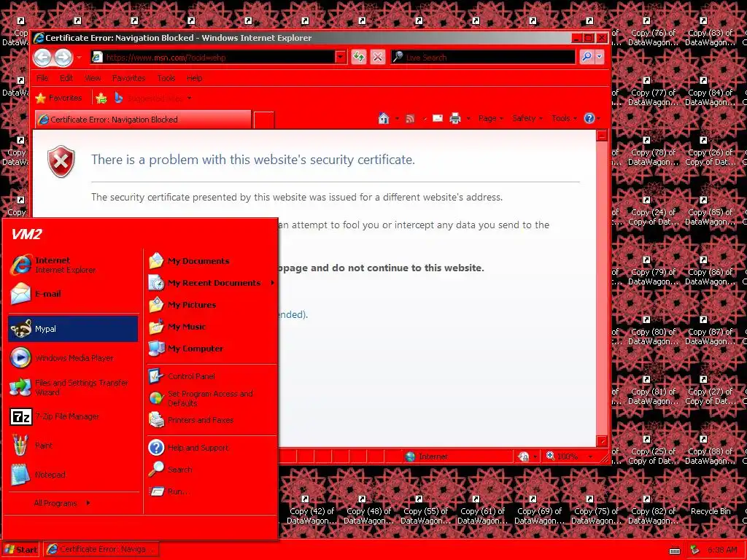
Task: Expand the zoom level 100% dropdown
Action: click(591, 456)
